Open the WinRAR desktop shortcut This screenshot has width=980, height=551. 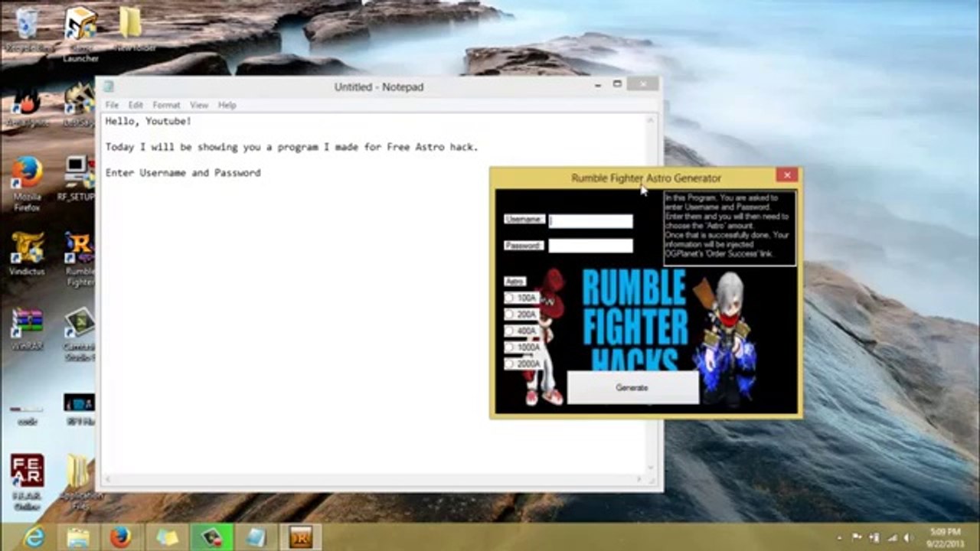28,328
